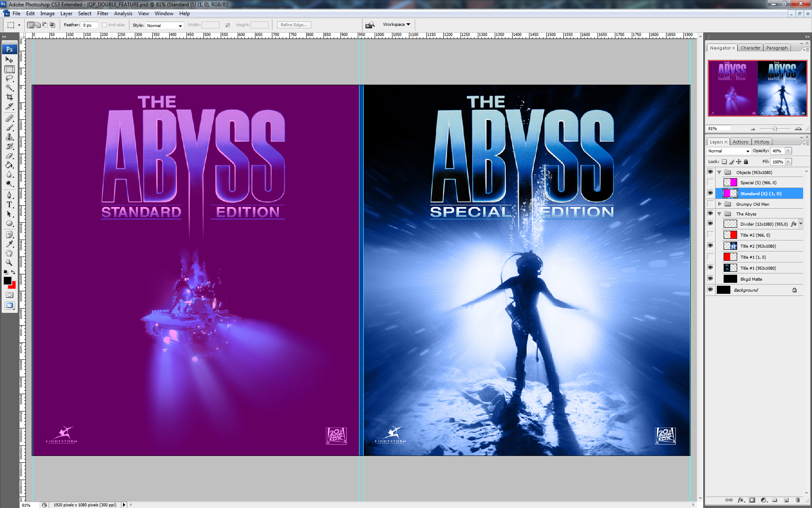Create a new group folder button
This screenshot has height=508, width=812.
coord(775,500)
